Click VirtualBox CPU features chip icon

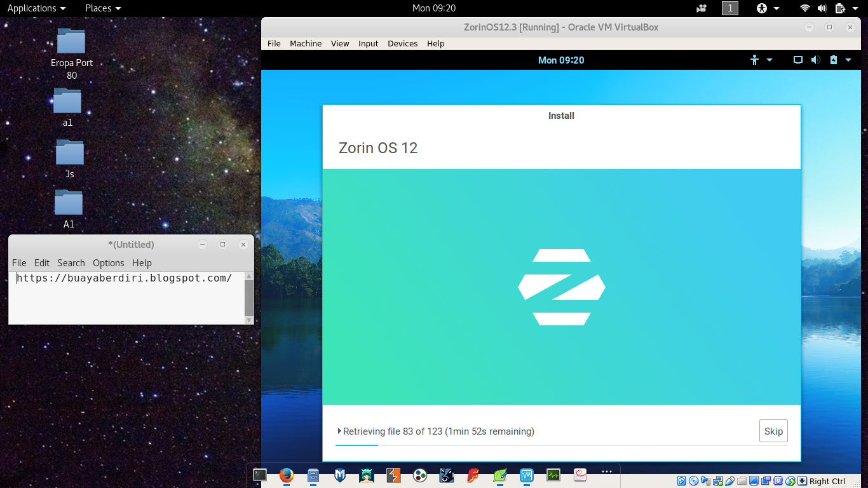click(x=778, y=481)
